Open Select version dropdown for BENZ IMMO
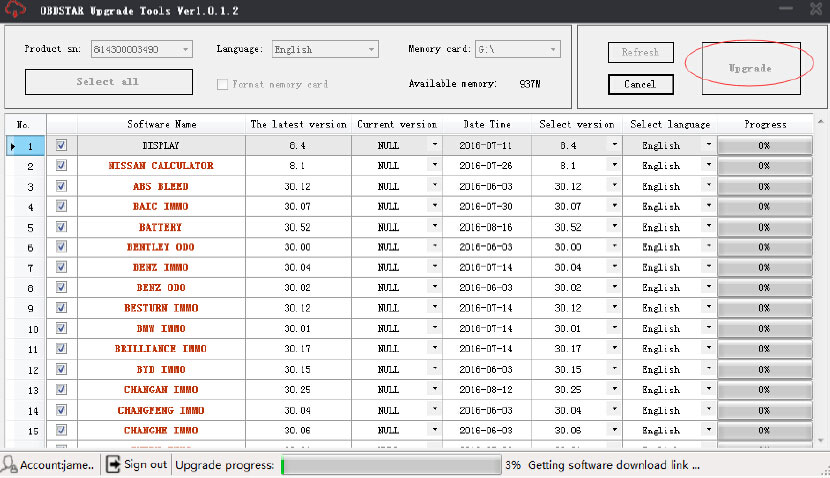The height and width of the screenshot is (478, 830). (x=615, y=267)
